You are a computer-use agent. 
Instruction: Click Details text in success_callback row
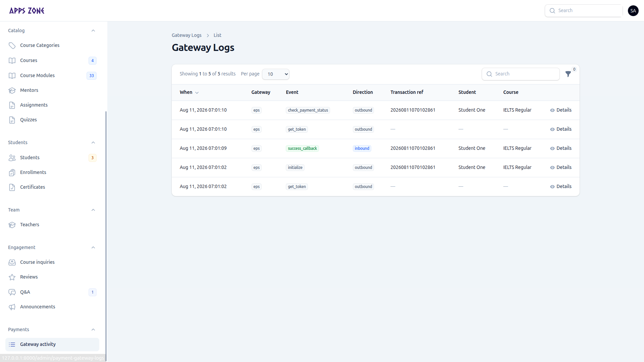pyautogui.click(x=564, y=148)
